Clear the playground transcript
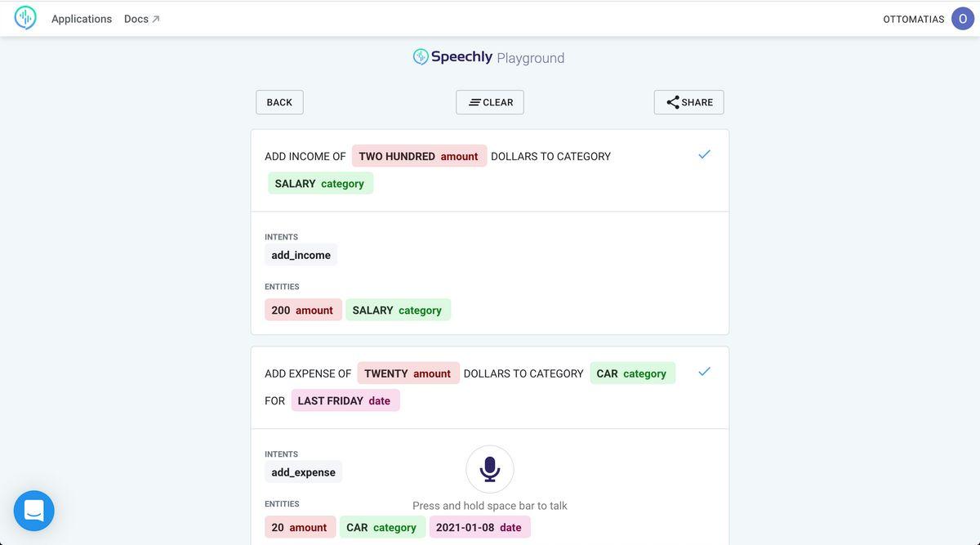 tap(490, 102)
